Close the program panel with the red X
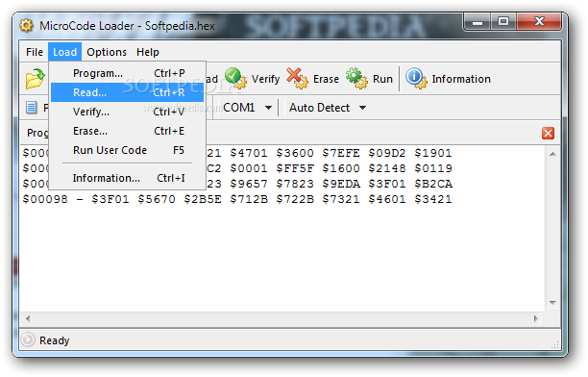 [548, 133]
